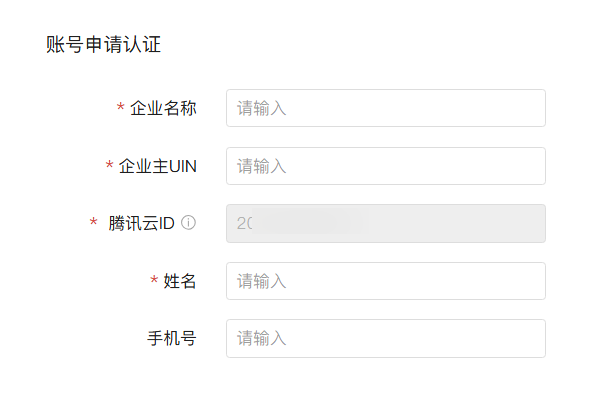The height and width of the screenshot is (415, 612).
Task: Focus the 企业名称 input field
Action: (386, 108)
